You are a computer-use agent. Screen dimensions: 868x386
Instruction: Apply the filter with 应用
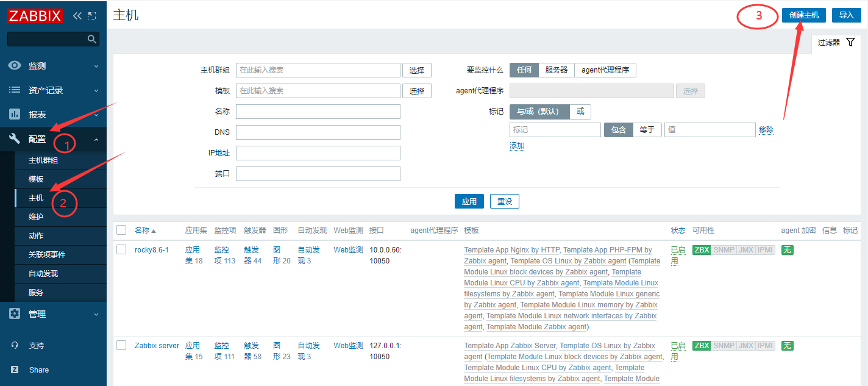[x=469, y=201]
